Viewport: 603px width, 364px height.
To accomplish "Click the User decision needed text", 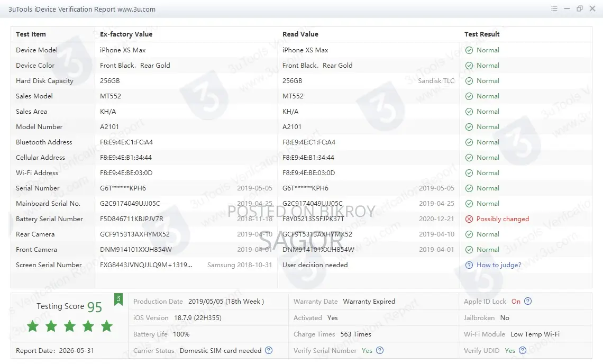I will coord(315,265).
